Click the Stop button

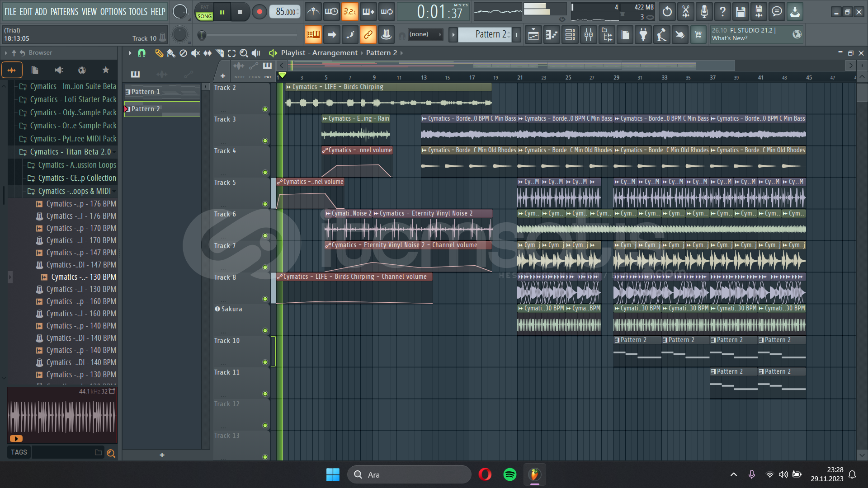point(240,12)
